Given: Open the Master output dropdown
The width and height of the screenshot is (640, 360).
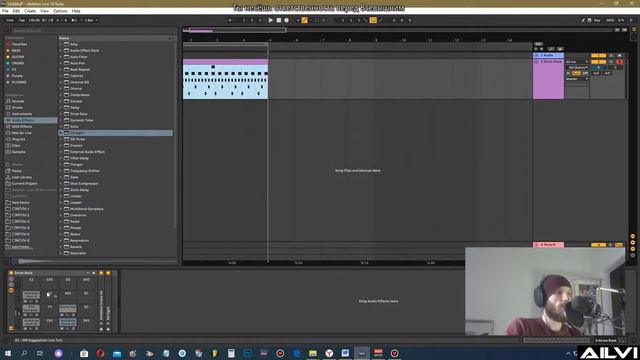Looking at the screenshot, I should pyautogui.click(x=577, y=79).
